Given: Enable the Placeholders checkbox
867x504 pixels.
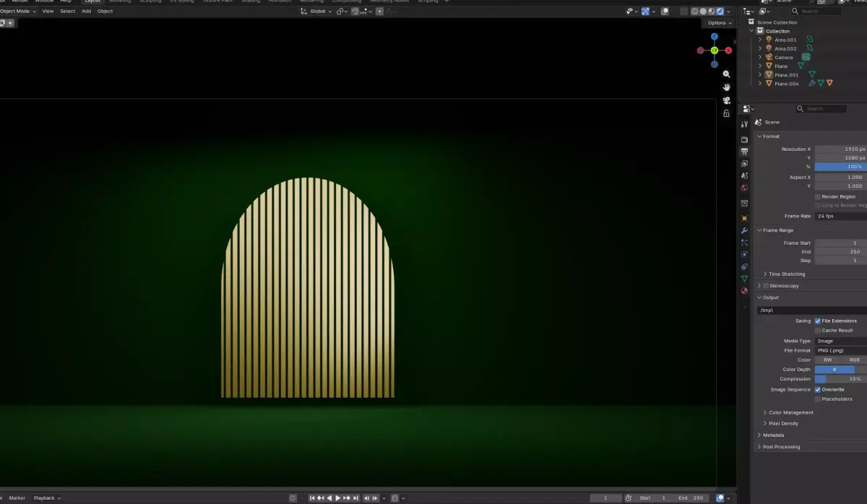Looking at the screenshot, I should coord(818,399).
